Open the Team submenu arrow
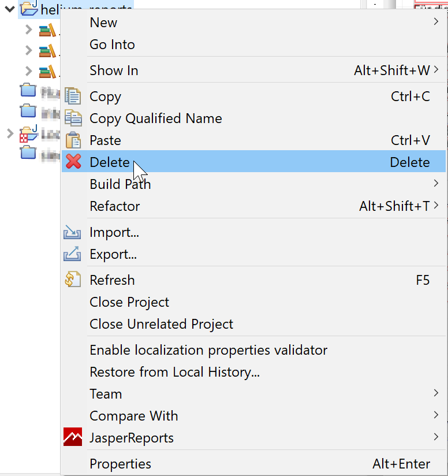448x476 pixels. point(436,393)
